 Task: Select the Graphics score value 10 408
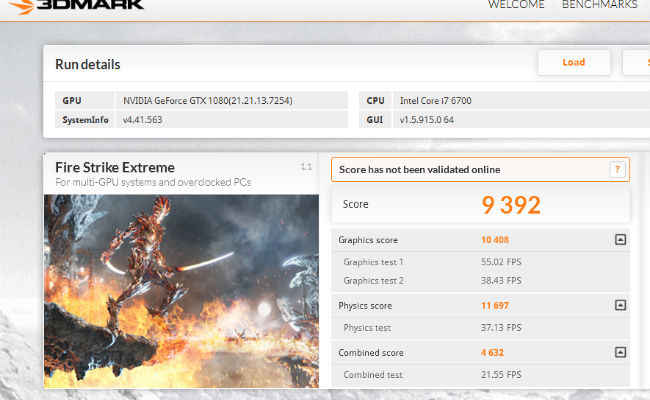tap(495, 240)
